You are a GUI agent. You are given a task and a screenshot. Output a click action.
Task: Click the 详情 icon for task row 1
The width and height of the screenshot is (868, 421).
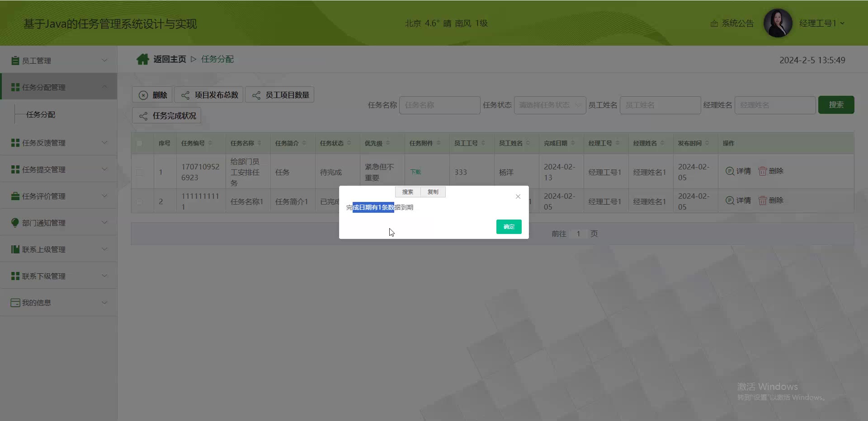(730, 171)
